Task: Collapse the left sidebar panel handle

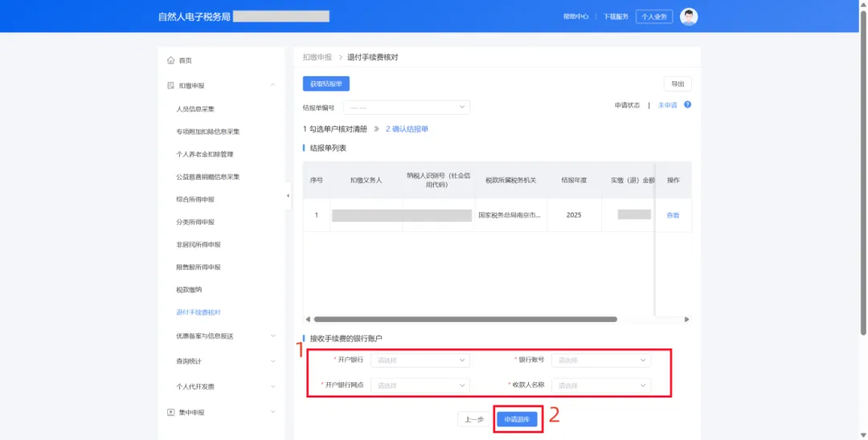Action: pos(289,196)
